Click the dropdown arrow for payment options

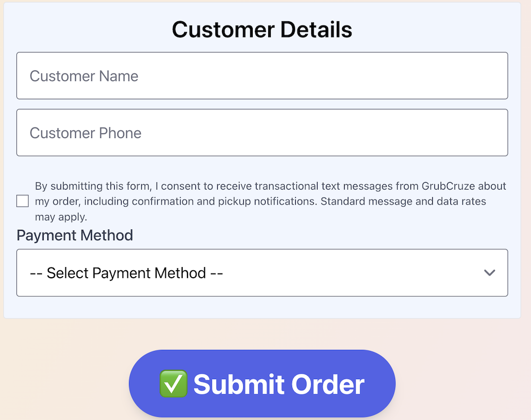pos(490,272)
